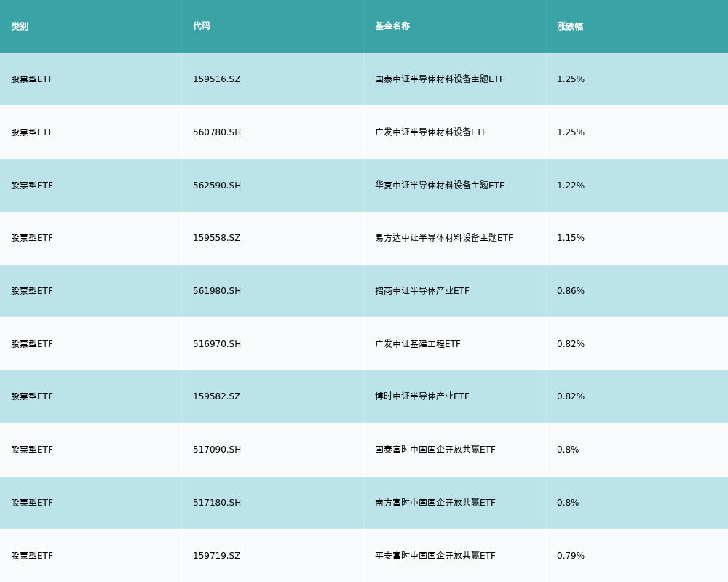The width and height of the screenshot is (728, 582).
Task: Click fund name 易方达中证半导体材料设备主题ETF
Action: [444, 238]
